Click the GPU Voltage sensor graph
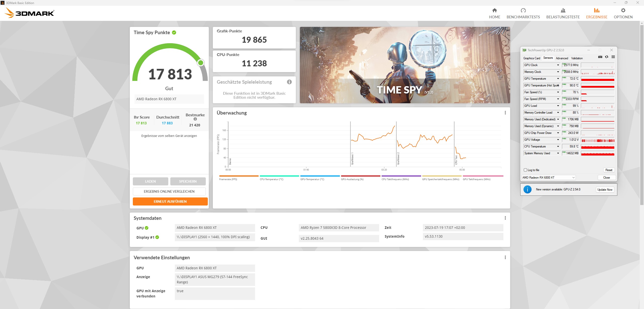This screenshot has width=644, height=309. click(598, 140)
